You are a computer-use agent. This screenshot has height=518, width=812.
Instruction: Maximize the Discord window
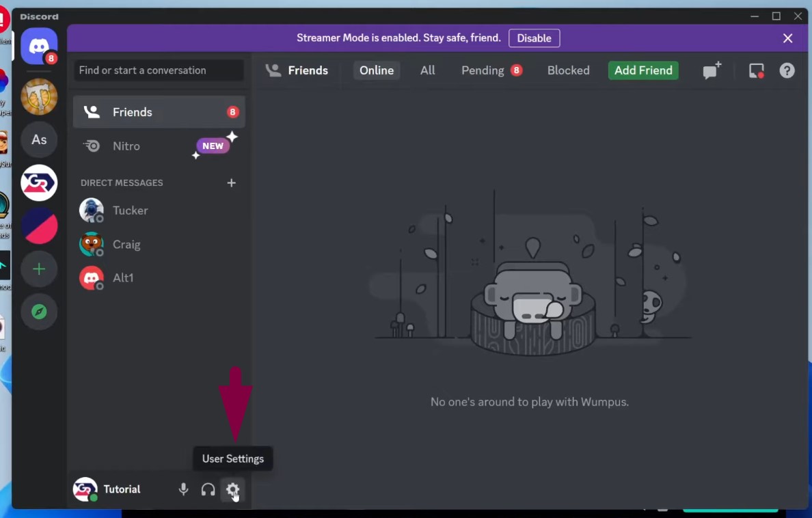tap(776, 16)
